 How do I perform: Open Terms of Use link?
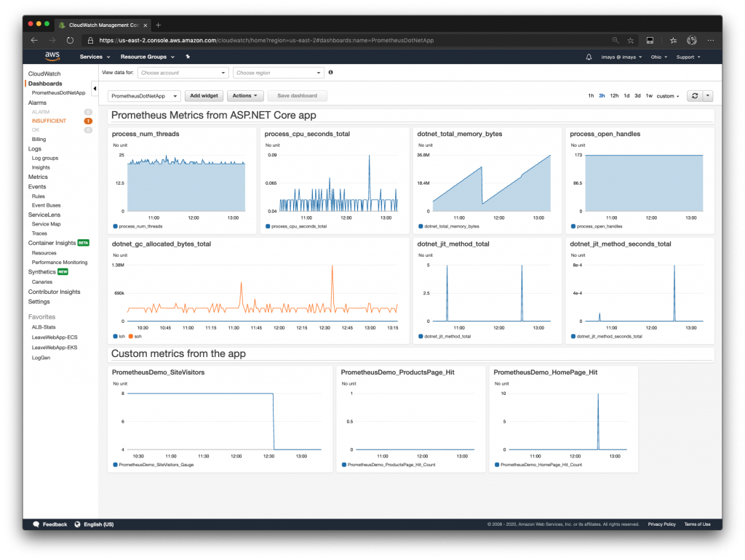point(697,524)
